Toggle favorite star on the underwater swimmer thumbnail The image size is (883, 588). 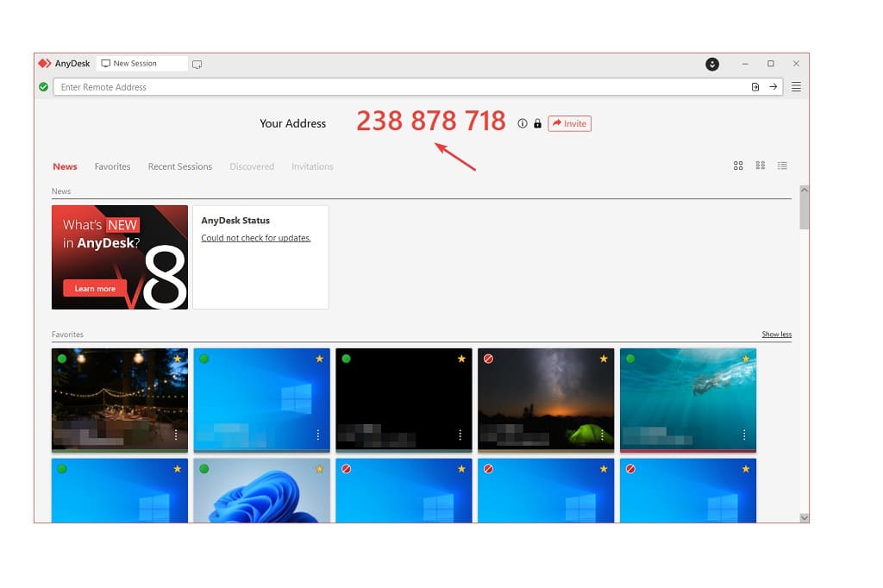(746, 359)
